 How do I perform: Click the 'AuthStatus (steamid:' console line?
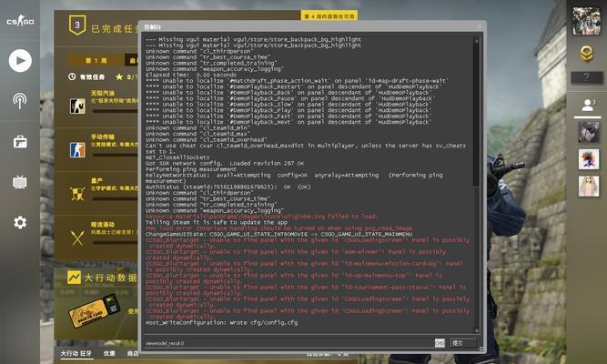[x=228, y=187]
